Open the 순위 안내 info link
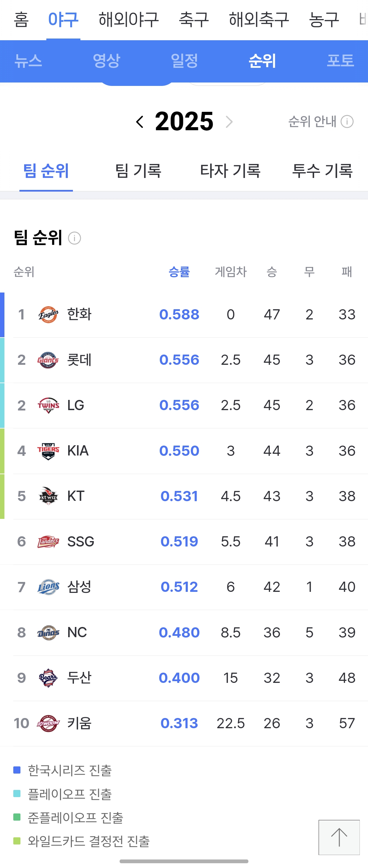The image size is (368, 868). coord(321,121)
